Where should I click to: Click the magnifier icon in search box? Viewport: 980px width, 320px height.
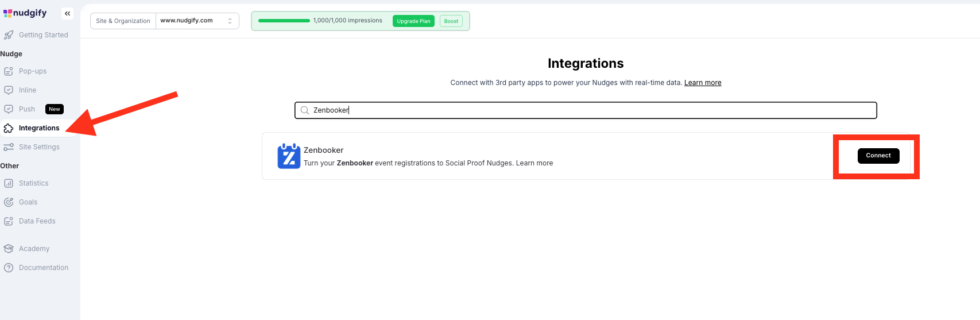click(x=305, y=110)
